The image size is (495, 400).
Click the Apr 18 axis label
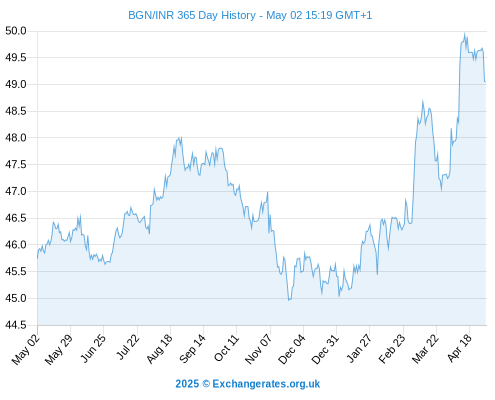[460, 348]
